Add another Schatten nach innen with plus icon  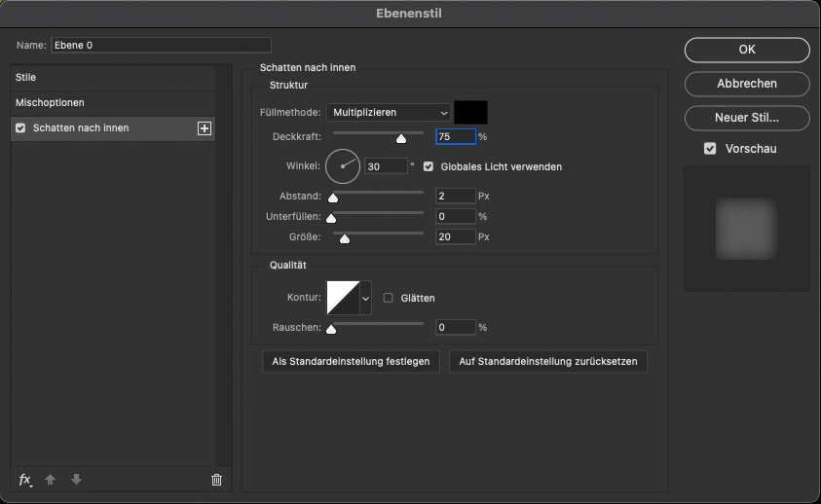point(205,128)
